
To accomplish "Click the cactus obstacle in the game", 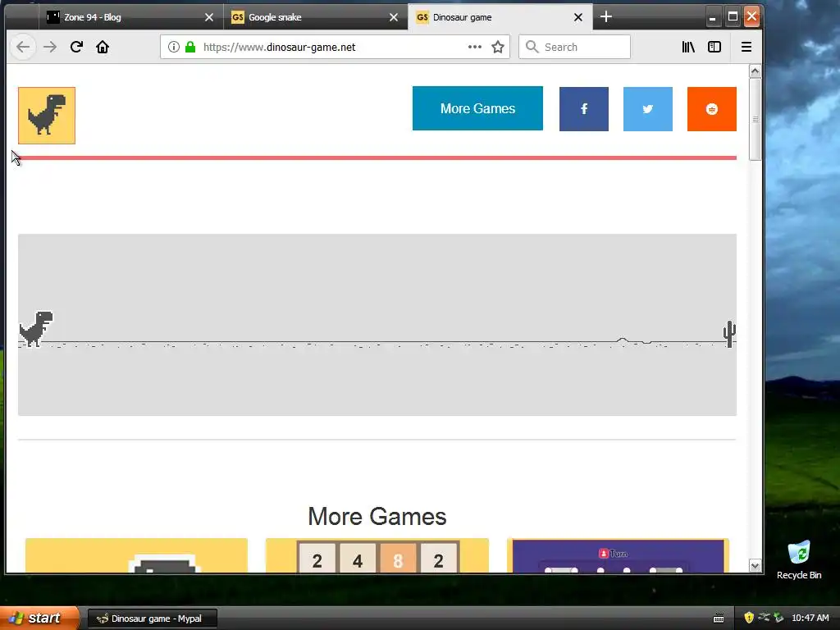I will pyautogui.click(x=729, y=334).
